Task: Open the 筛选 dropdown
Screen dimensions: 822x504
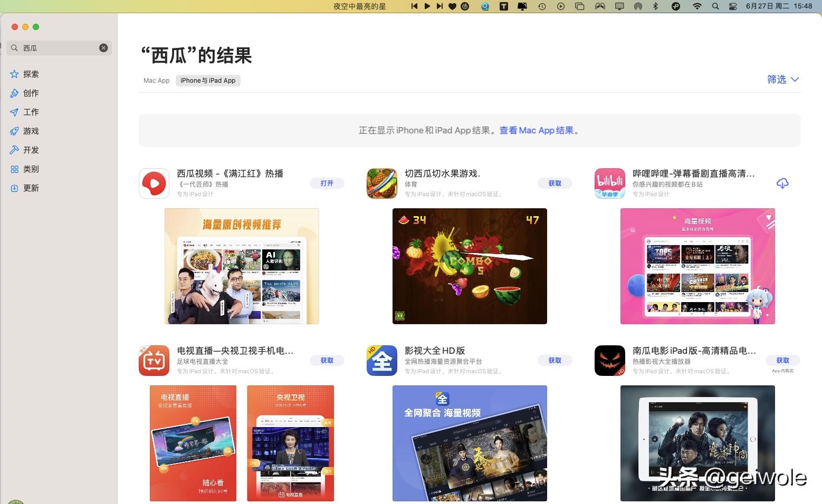Action: tap(776, 80)
